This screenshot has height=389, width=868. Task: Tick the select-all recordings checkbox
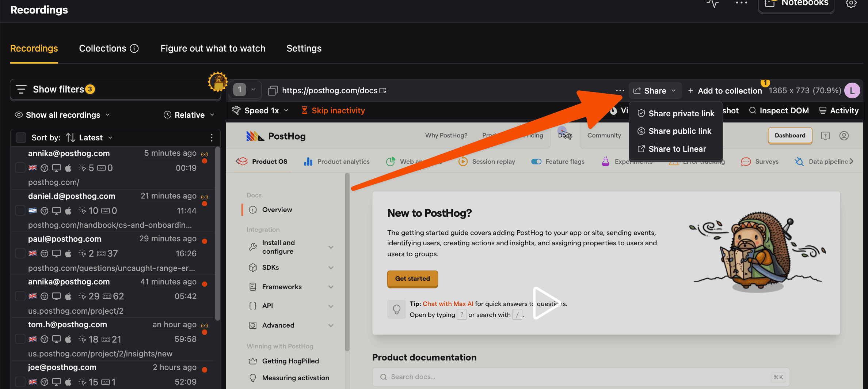(21, 137)
